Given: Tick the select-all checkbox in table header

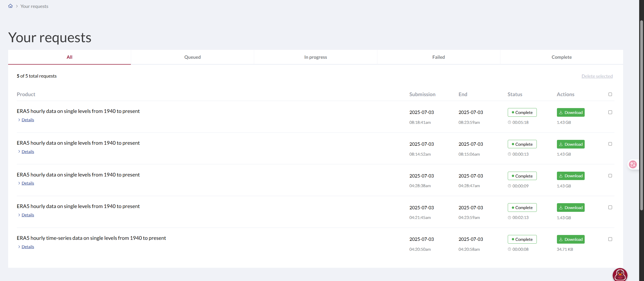Looking at the screenshot, I should 610,94.
